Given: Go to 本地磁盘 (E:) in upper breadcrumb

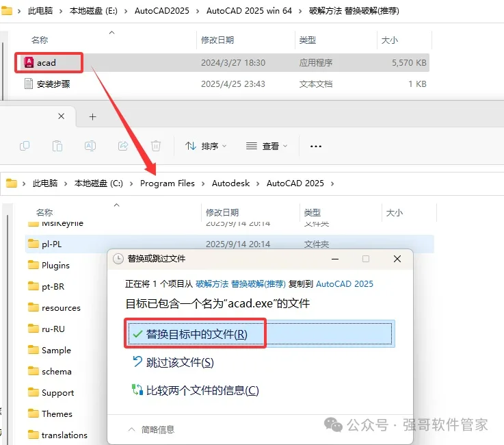Looking at the screenshot, I should 93,11.
